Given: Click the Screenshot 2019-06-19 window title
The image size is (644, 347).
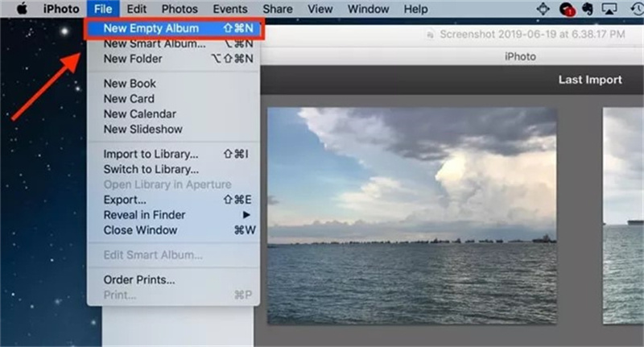Looking at the screenshot, I should [x=532, y=35].
